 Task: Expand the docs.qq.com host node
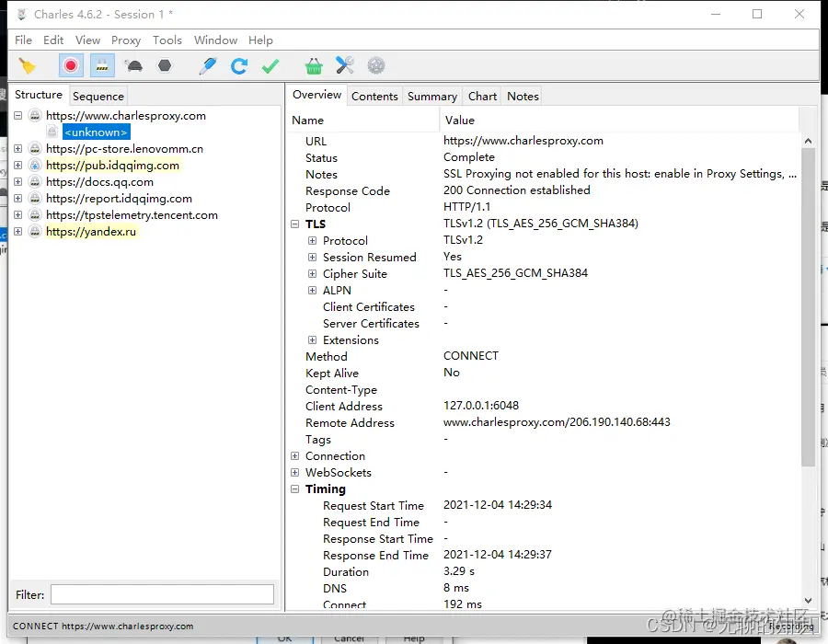tap(18, 181)
